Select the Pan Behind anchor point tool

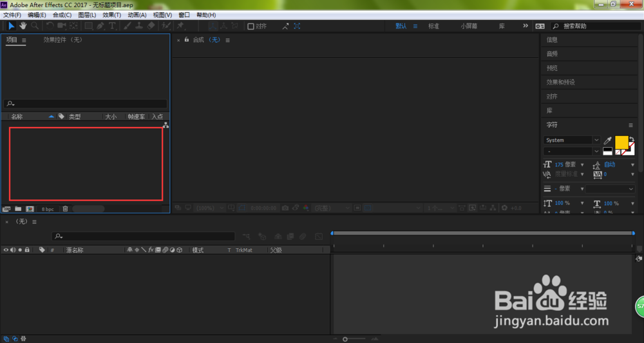pos(73,26)
